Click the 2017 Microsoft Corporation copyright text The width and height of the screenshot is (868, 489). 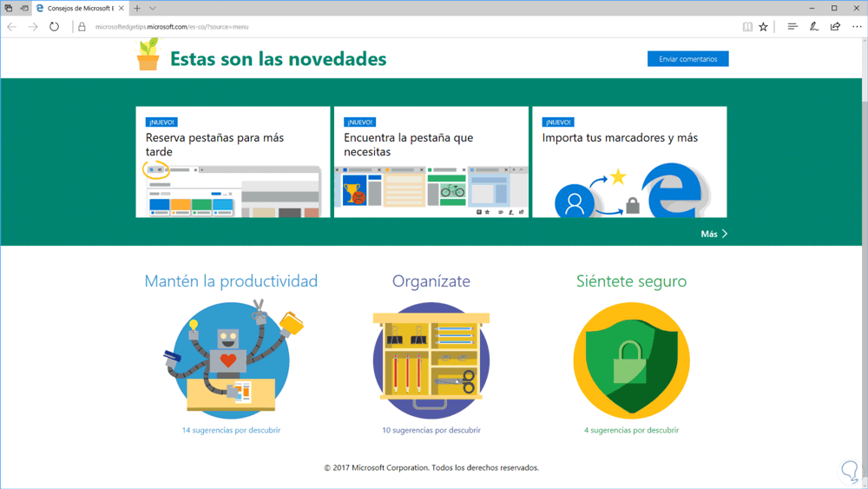point(431,467)
